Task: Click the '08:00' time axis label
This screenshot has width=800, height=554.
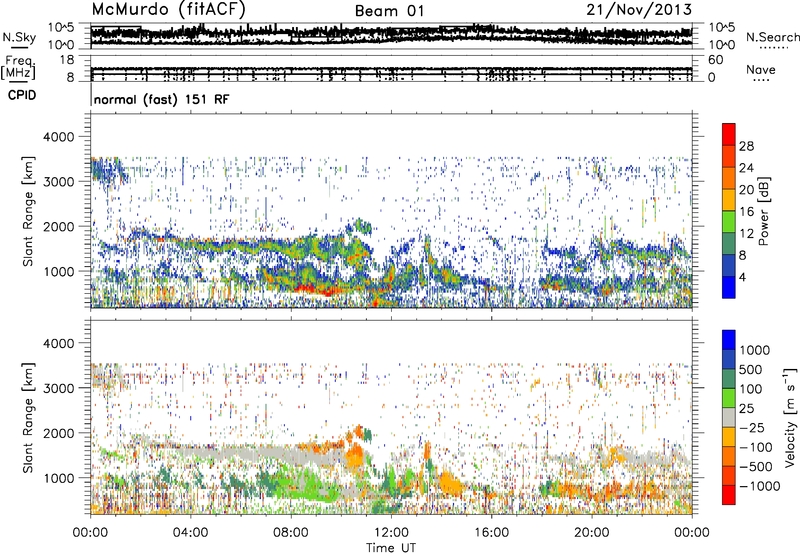Action: [291, 532]
